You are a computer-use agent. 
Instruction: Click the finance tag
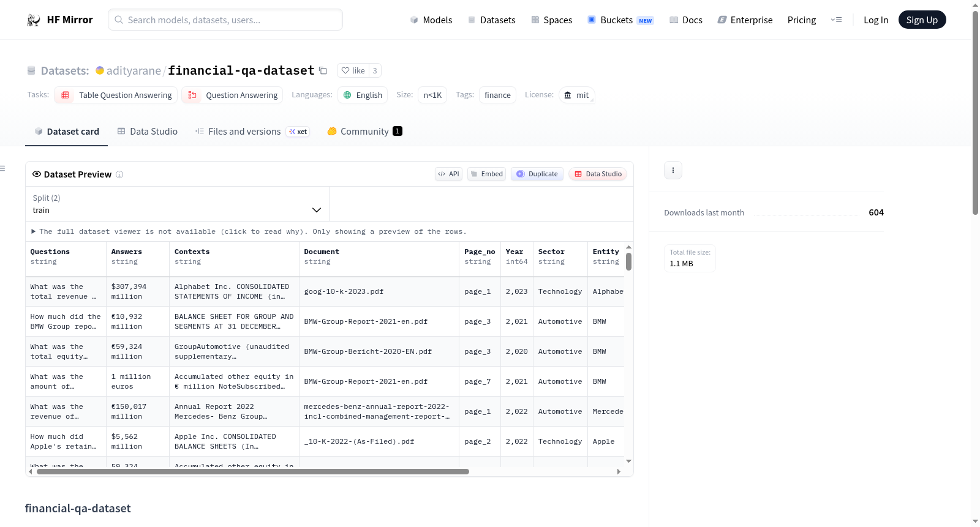(x=497, y=95)
